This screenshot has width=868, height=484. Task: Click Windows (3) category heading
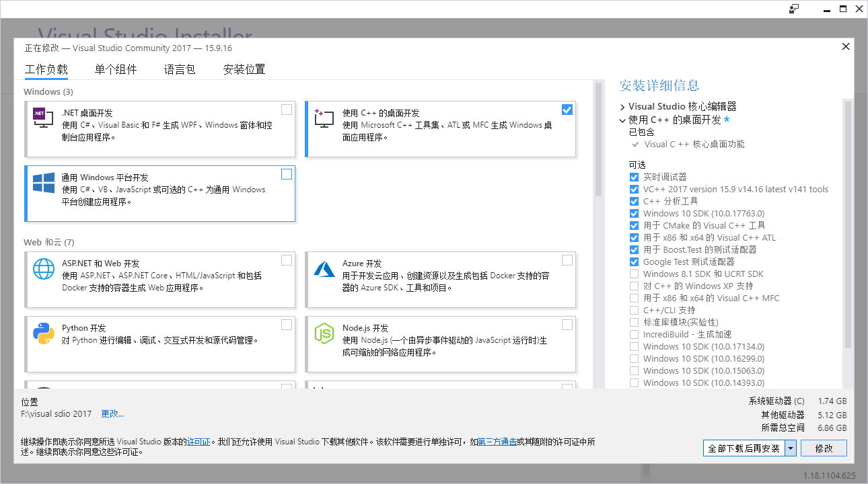tap(48, 91)
